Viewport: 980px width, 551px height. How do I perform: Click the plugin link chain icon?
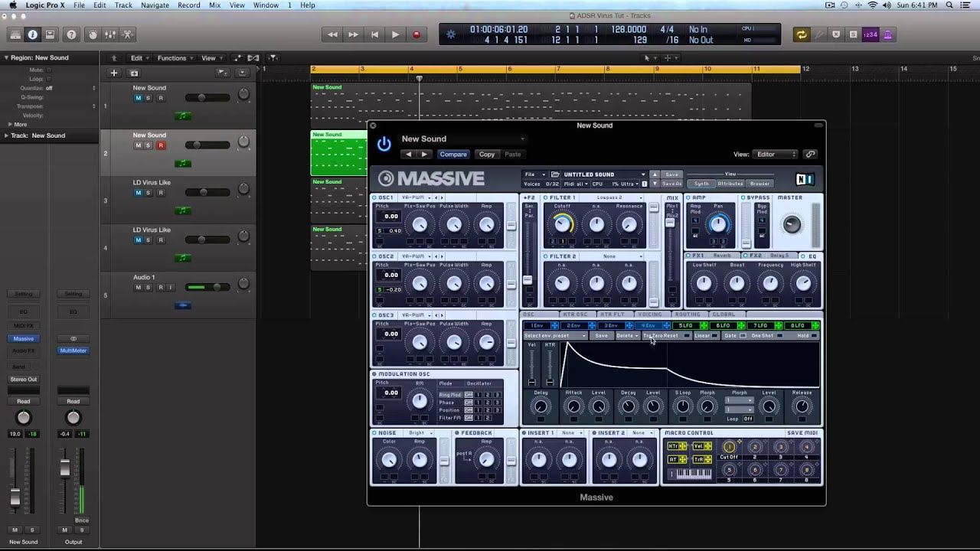coord(811,154)
